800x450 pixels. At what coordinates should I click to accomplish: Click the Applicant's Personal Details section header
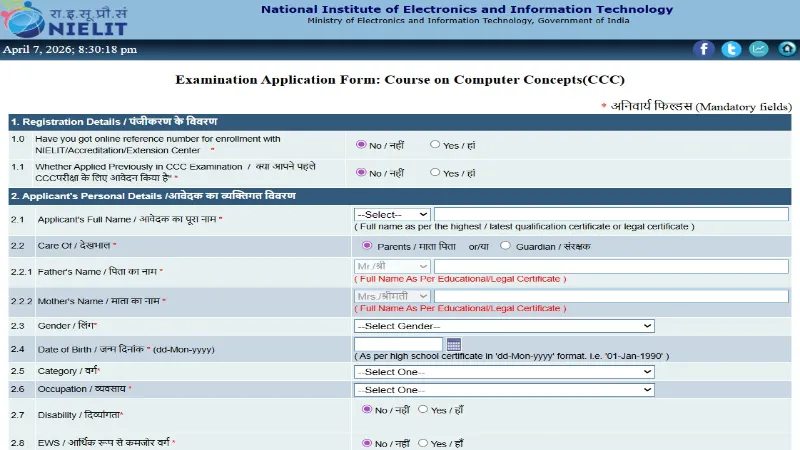tap(400, 196)
